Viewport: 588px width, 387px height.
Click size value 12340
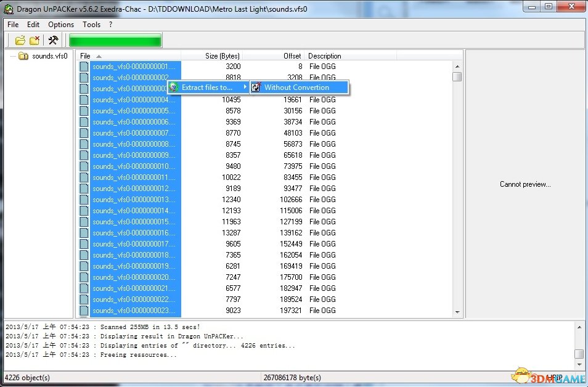pos(231,200)
